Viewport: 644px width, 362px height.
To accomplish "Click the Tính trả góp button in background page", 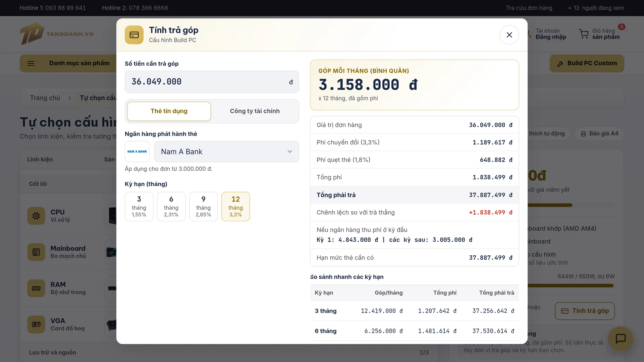I will click(x=585, y=311).
